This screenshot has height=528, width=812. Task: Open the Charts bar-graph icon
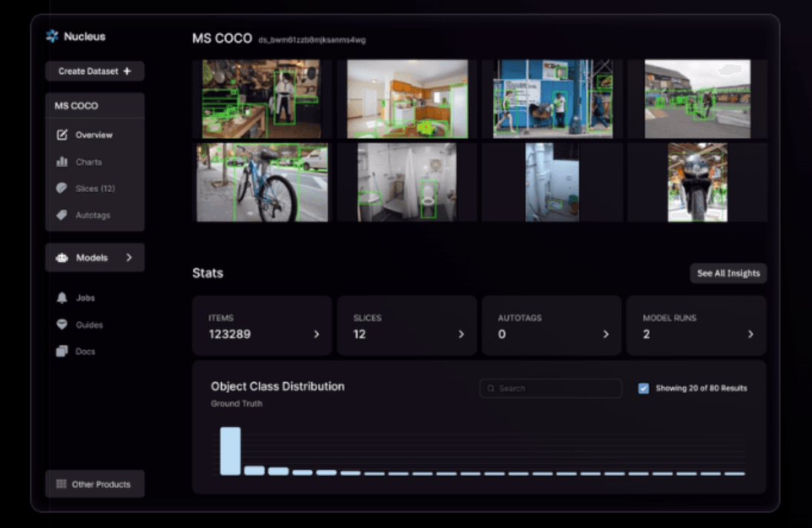pyautogui.click(x=62, y=162)
